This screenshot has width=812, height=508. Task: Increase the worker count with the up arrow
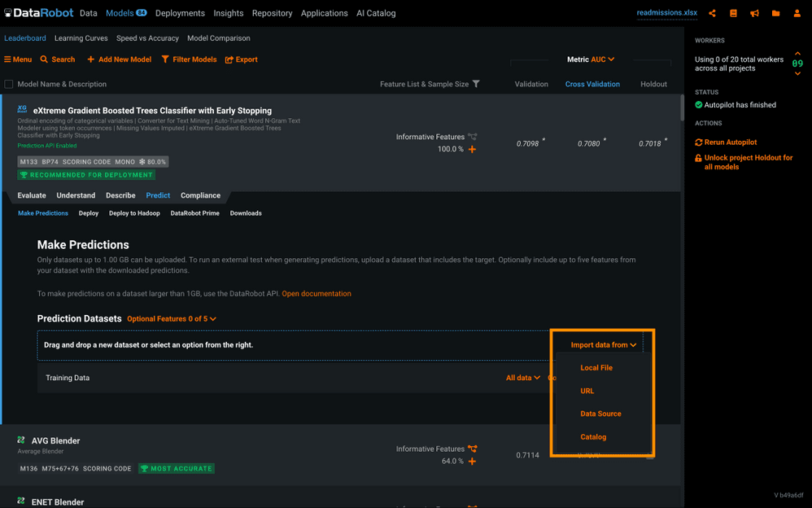(797, 54)
